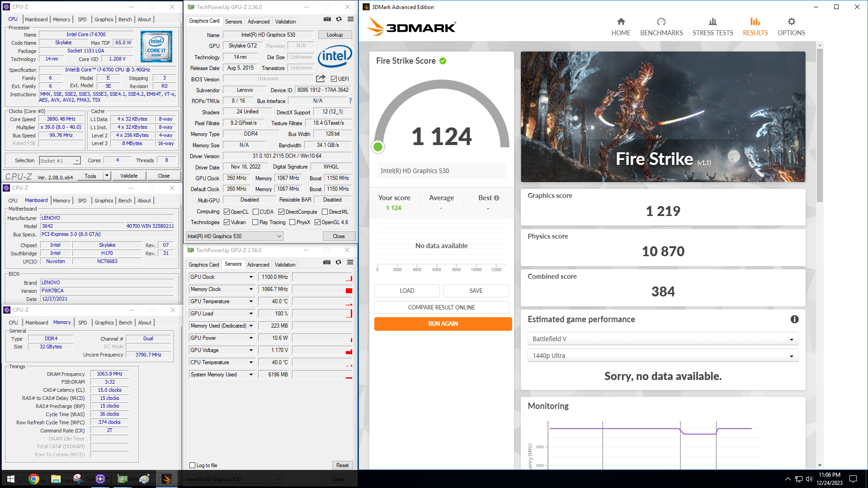Open the 1440p Ultra resolution dropdown
The image size is (868, 488).
pyautogui.click(x=663, y=356)
